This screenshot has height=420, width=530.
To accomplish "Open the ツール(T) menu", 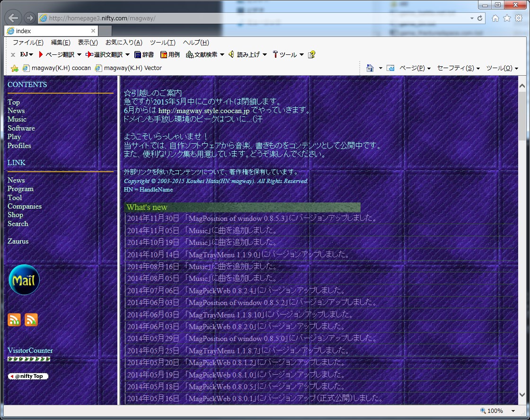I will coord(163,43).
